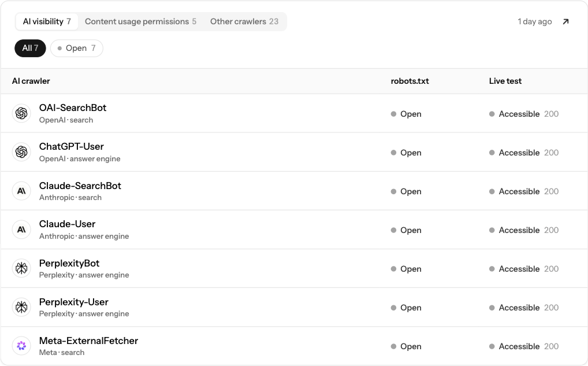Image resolution: width=588 pixels, height=366 pixels.
Task: Click the Anthropic logo beside Claude-SearchBot
Action: click(21, 191)
